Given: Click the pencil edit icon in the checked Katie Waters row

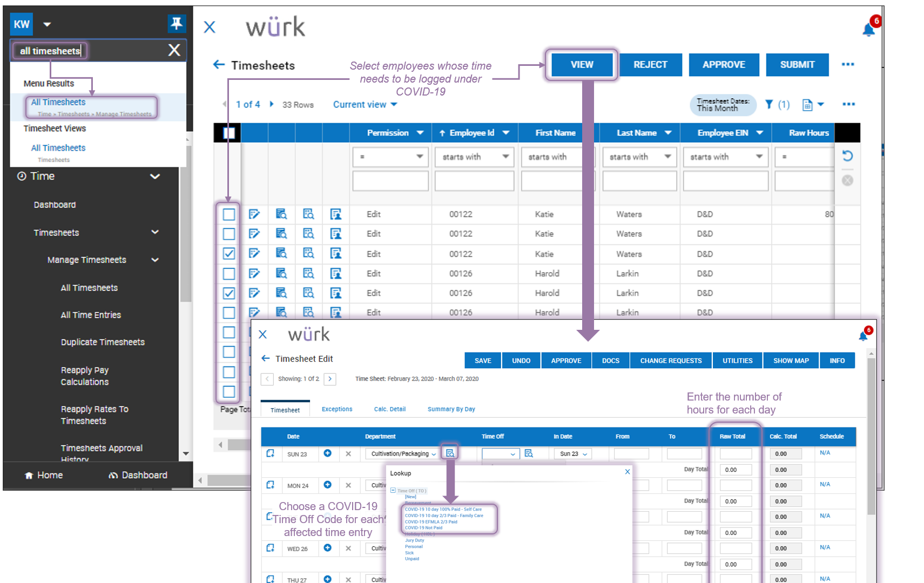Looking at the screenshot, I should [x=254, y=253].
